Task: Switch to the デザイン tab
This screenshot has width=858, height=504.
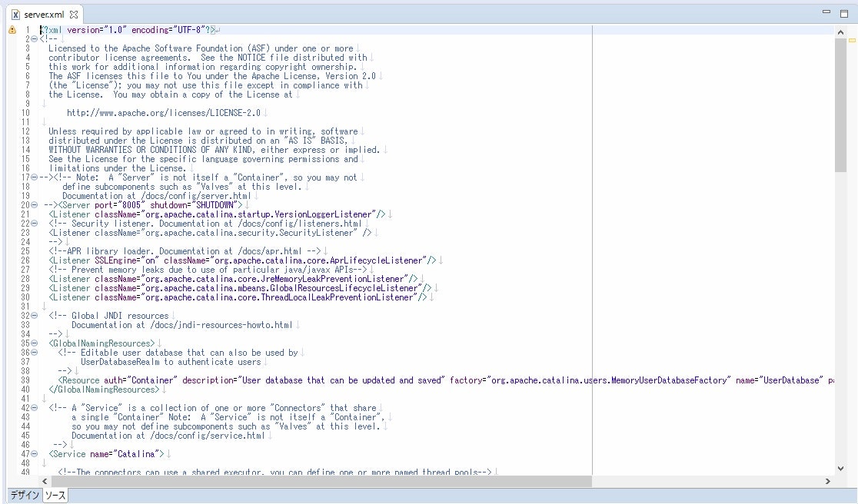Action: [x=24, y=496]
